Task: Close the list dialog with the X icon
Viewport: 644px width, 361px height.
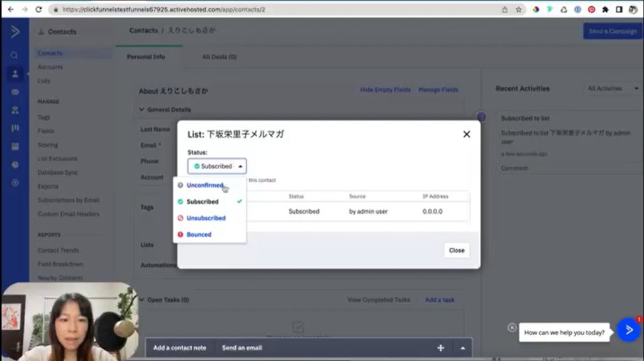Action: point(467,134)
